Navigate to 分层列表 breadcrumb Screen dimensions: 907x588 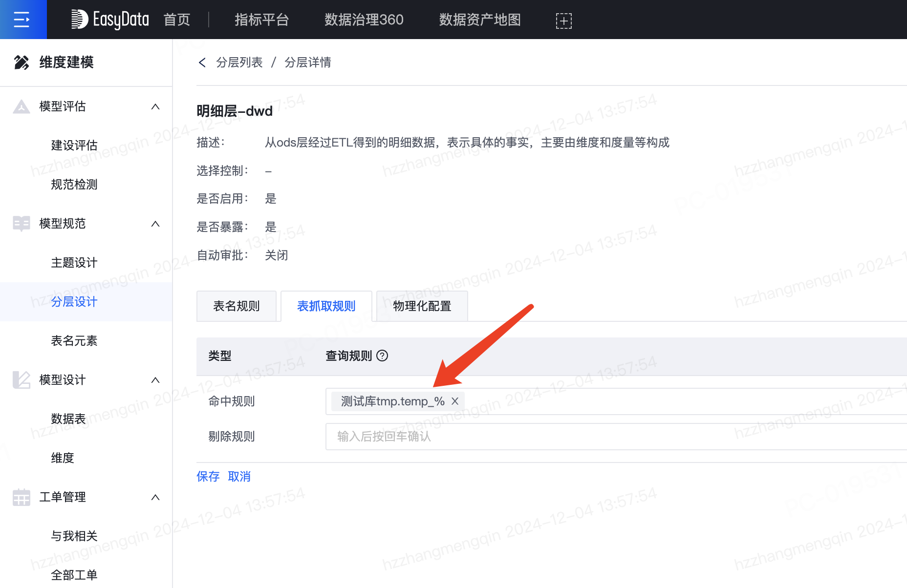[239, 63]
